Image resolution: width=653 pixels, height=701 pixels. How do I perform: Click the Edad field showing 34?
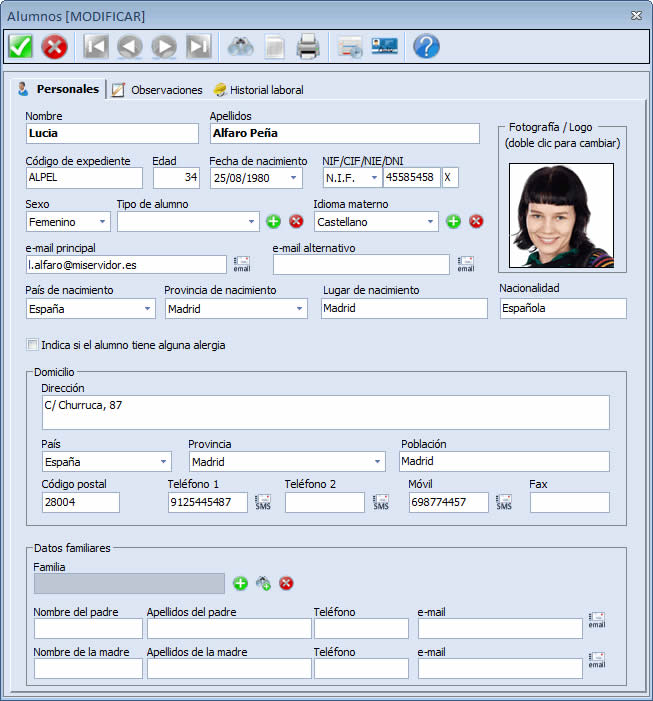pos(176,178)
